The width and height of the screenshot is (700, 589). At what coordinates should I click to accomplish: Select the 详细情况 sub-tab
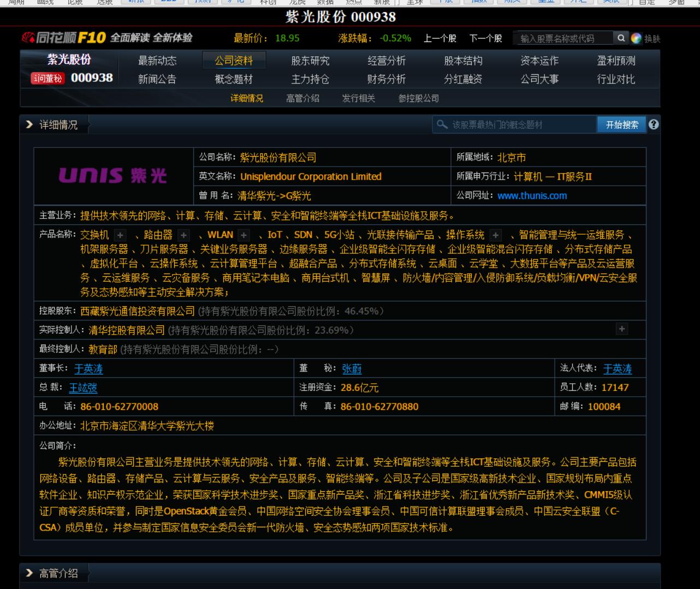[x=247, y=98]
